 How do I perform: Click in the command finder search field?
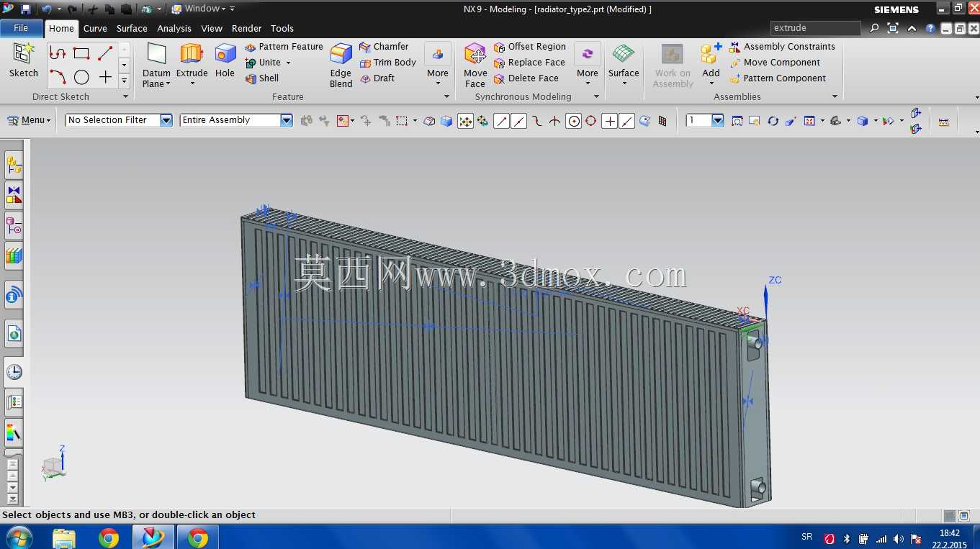click(x=816, y=28)
